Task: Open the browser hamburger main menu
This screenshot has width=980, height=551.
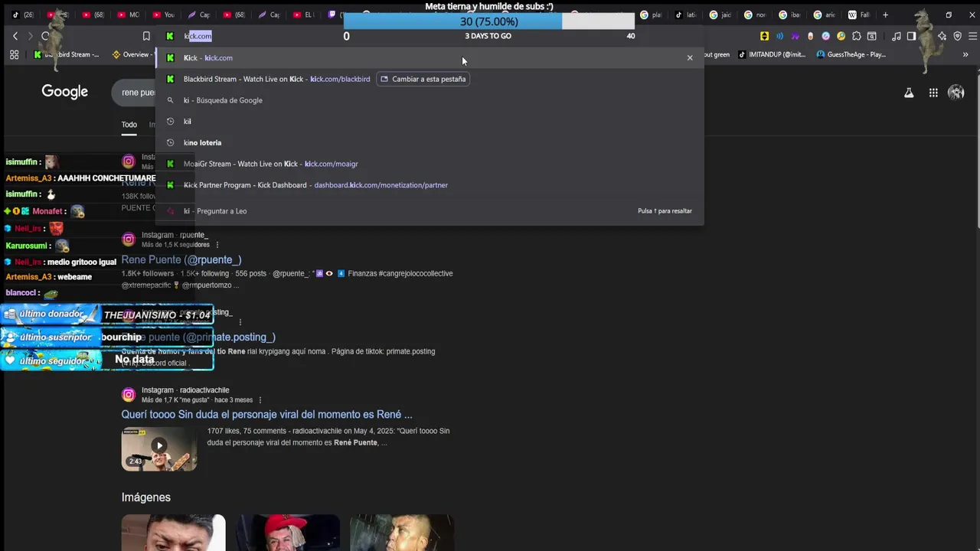Action: (973, 36)
